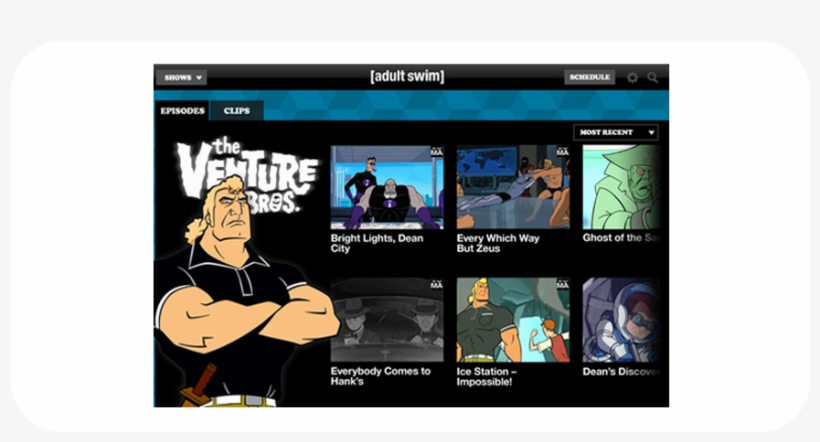The height and width of the screenshot is (442, 820).
Task: Open the Ghost of the Sargasso episode thumbnail
Action: tap(621, 187)
